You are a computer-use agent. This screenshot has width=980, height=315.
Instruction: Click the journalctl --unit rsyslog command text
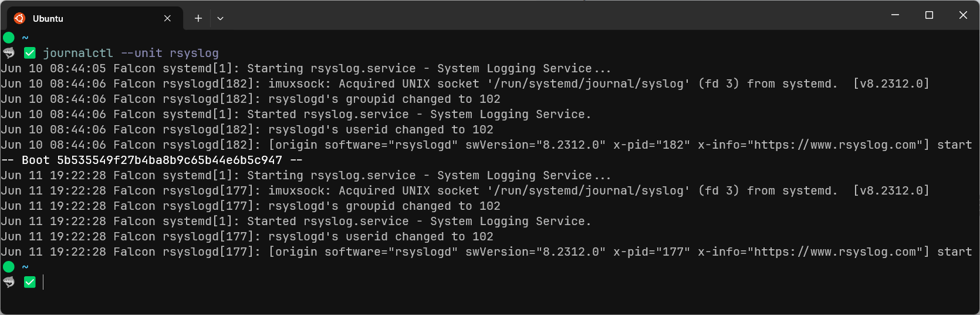click(131, 53)
